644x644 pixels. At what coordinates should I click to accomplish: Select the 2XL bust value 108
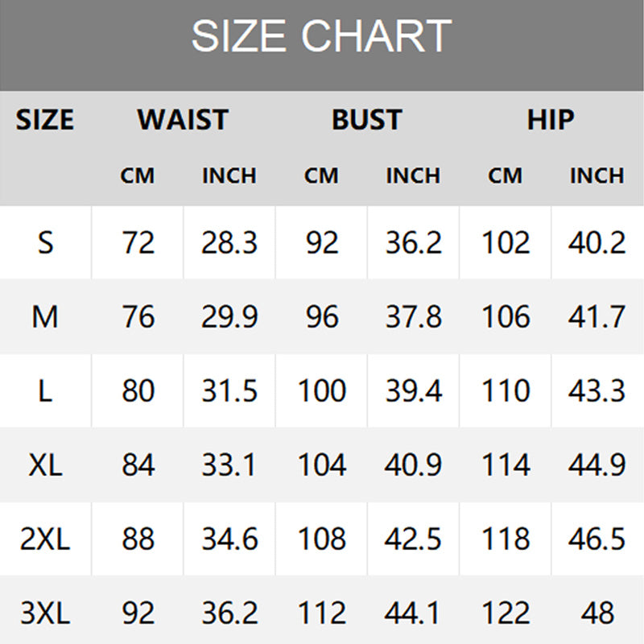[x=321, y=539]
